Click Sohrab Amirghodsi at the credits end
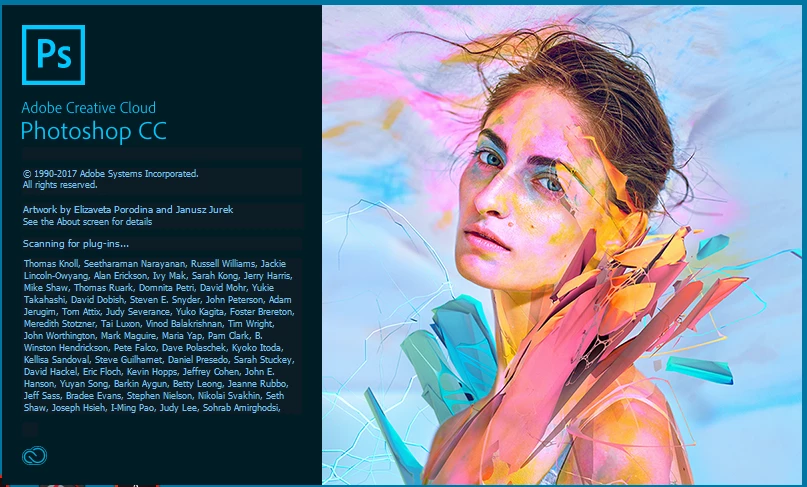The width and height of the screenshot is (807, 487). (x=241, y=408)
